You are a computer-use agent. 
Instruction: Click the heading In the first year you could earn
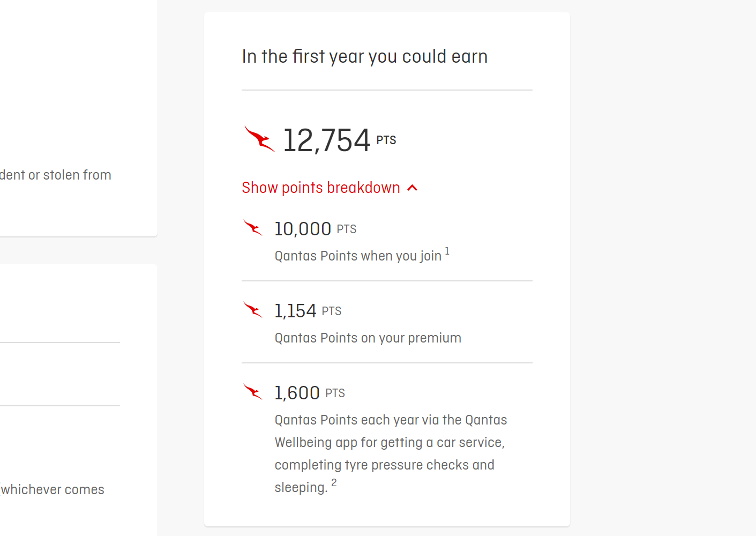point(365,56)
